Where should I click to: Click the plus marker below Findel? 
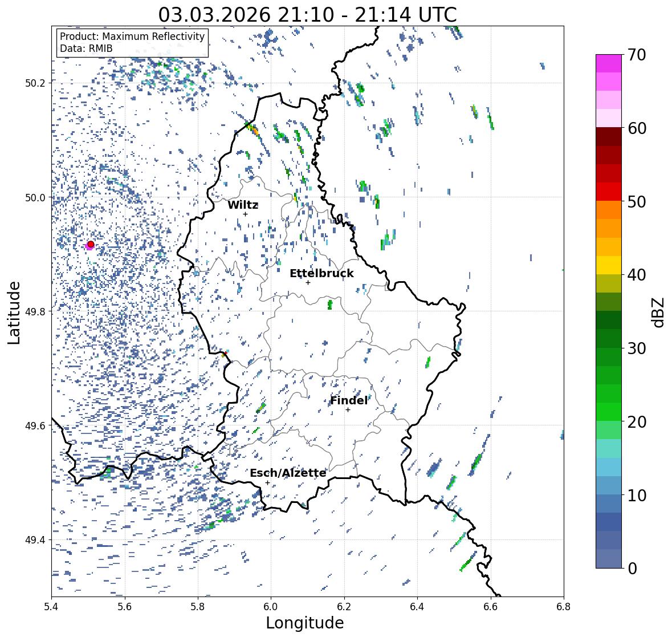pyautogui.click(x=348, y=410)
